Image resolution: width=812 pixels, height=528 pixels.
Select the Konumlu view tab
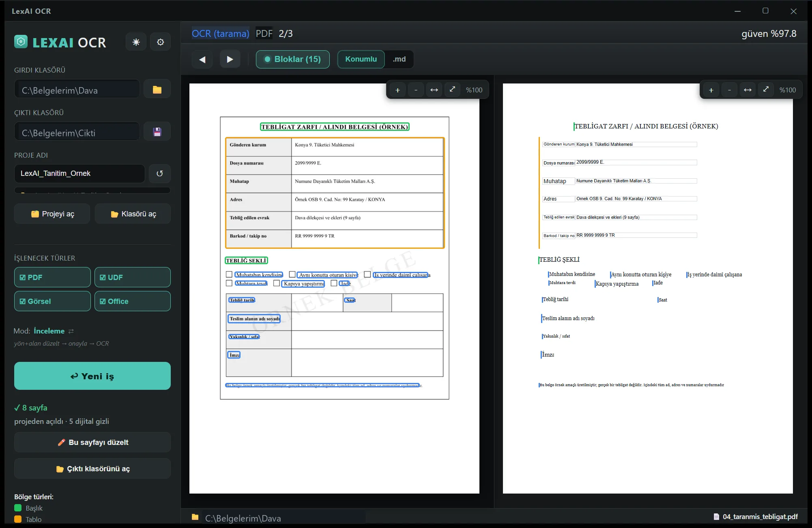point(361,59)
